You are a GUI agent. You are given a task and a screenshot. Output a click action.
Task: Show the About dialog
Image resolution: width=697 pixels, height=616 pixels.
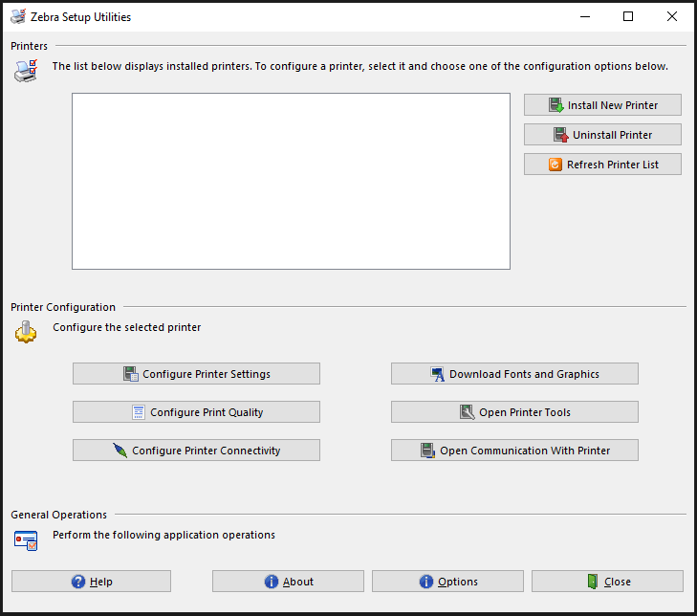pos(288,582)
